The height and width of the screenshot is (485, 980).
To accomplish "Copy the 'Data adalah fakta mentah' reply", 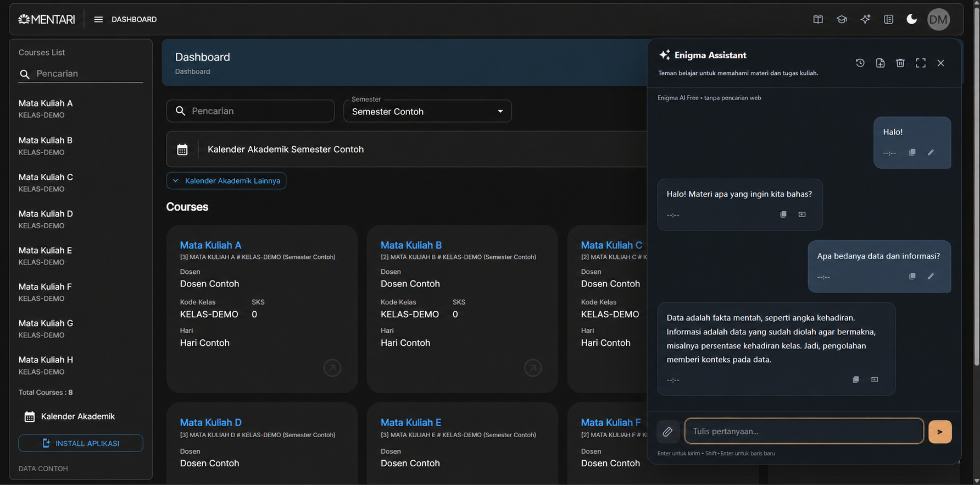I will pos(856,379).
